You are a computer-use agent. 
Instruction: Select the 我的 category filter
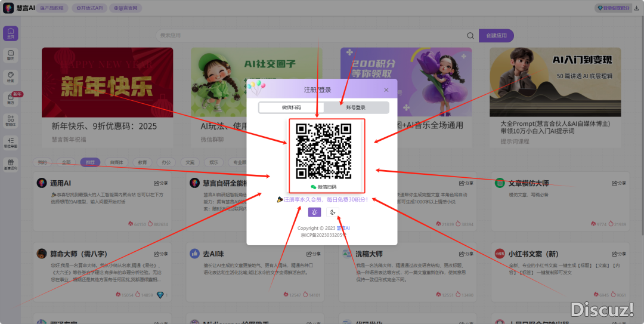tap(42, 162)
